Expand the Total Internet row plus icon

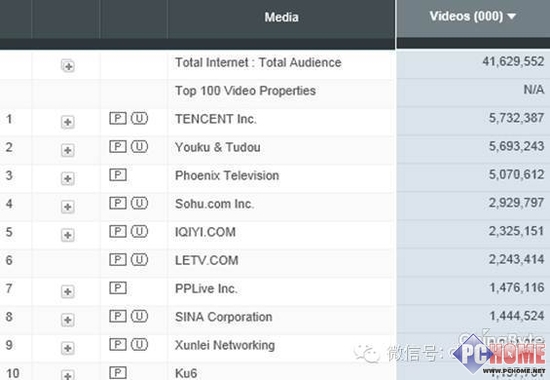[68, 66]
